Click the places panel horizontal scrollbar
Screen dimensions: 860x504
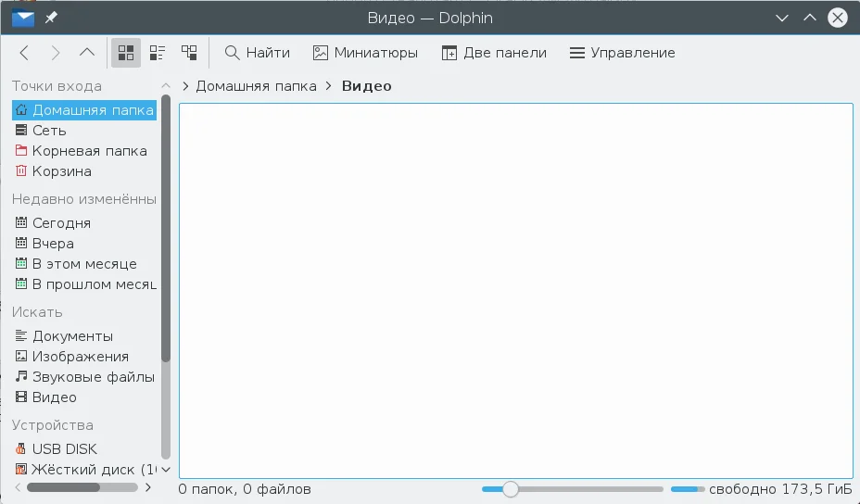click(64, 487)
